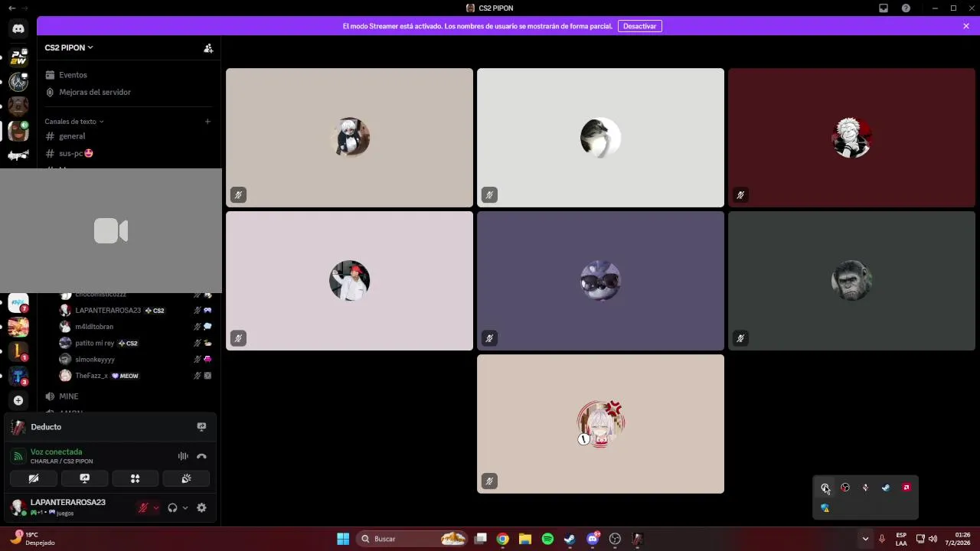This screenshot has height=551, width=980.
Task: Open Spotify from the taskbar
Action: tap(547, 539)
